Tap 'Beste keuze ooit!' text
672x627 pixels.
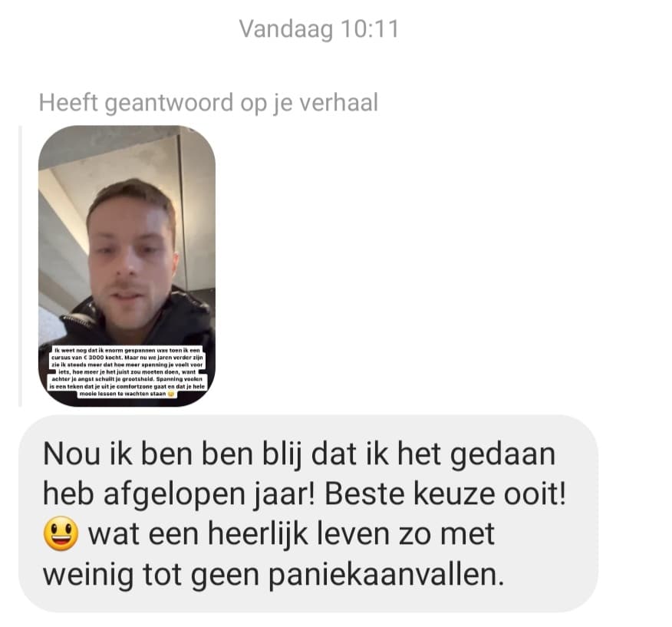pyautogui.click(x=445, y=494)
